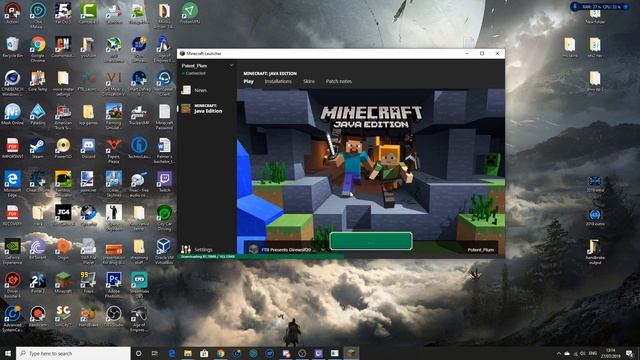Click the taskbar search box

[73, 353]
